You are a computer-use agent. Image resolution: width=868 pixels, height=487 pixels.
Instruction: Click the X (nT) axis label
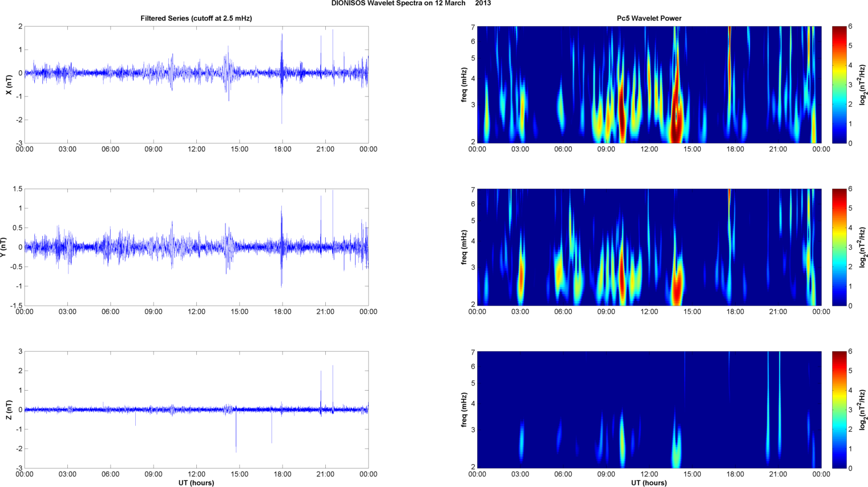[x=9, y=84]
